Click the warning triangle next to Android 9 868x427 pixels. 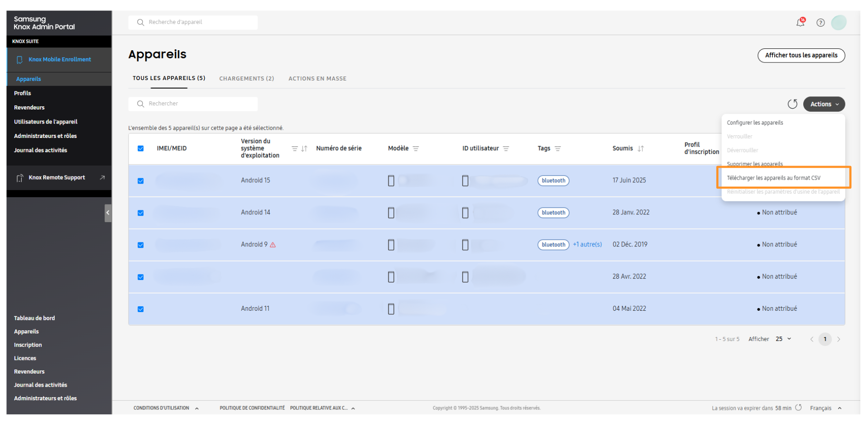point(273,245)
